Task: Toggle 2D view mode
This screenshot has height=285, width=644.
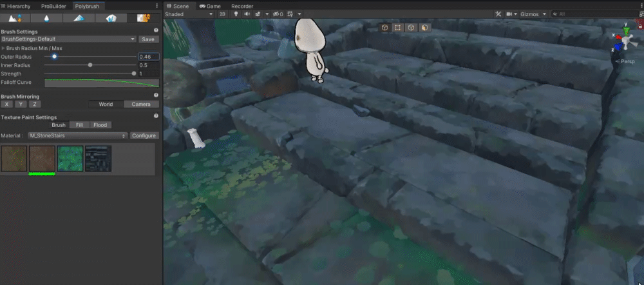Action: point(222,14)
